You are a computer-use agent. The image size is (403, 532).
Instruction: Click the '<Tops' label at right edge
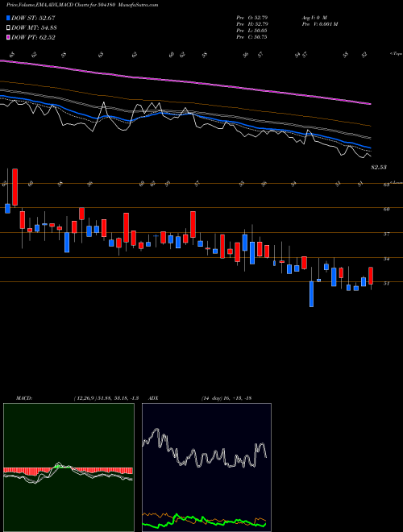point(397,54)
